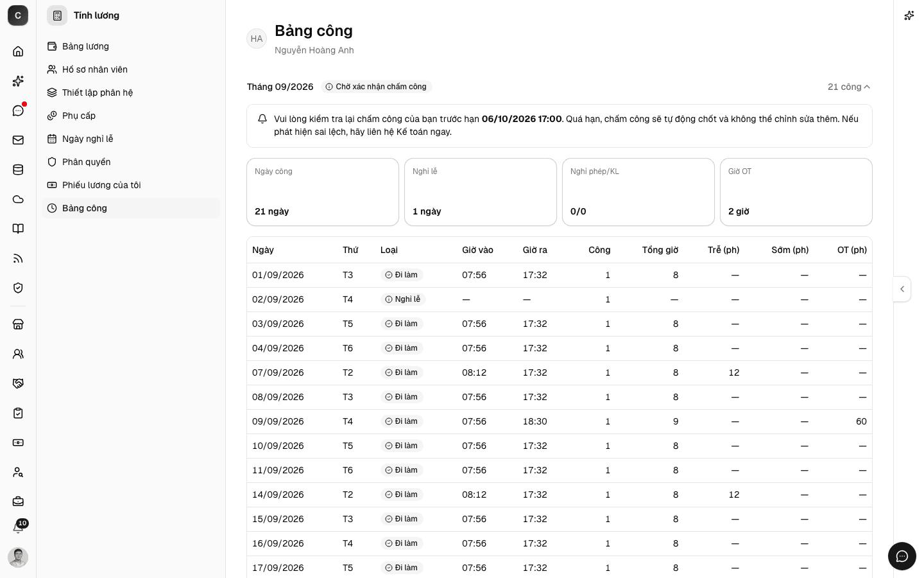The width and height of the screenshot is (924, 578).
Task: Open the Bảng lương menu item
Action: (x=131, y=46)
